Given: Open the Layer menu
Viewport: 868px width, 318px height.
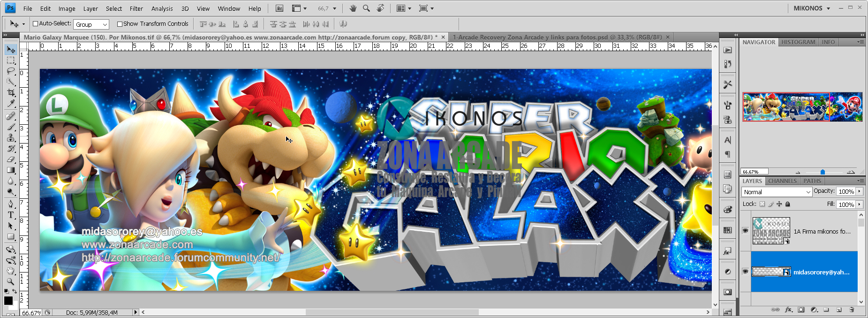Looking at the screenshot, I should (91, 8).
